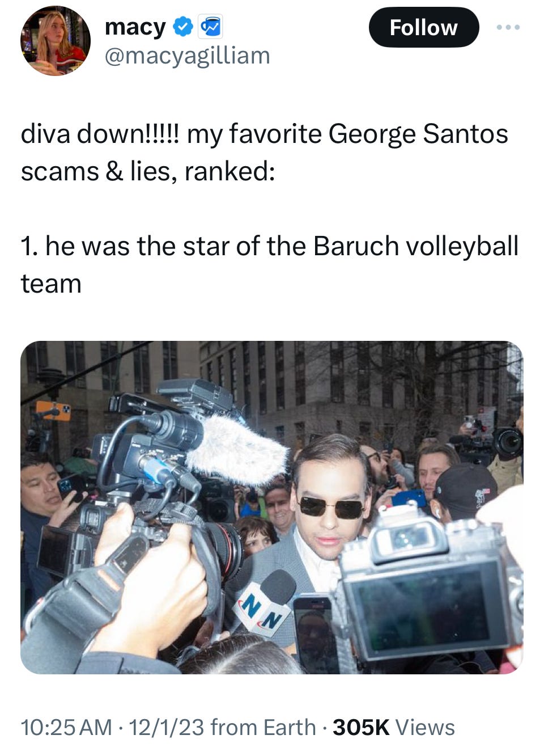Image resolution: width=544 pixels, height=756 pixels.
Task: Follow the macy account
Action: (x=424, y=27)
